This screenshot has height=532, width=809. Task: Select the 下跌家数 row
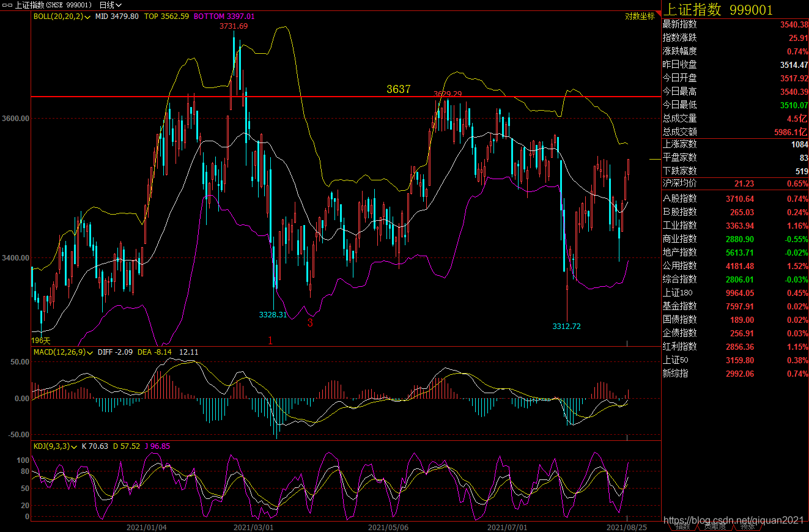pyautogui.click(x=736, y=171)
